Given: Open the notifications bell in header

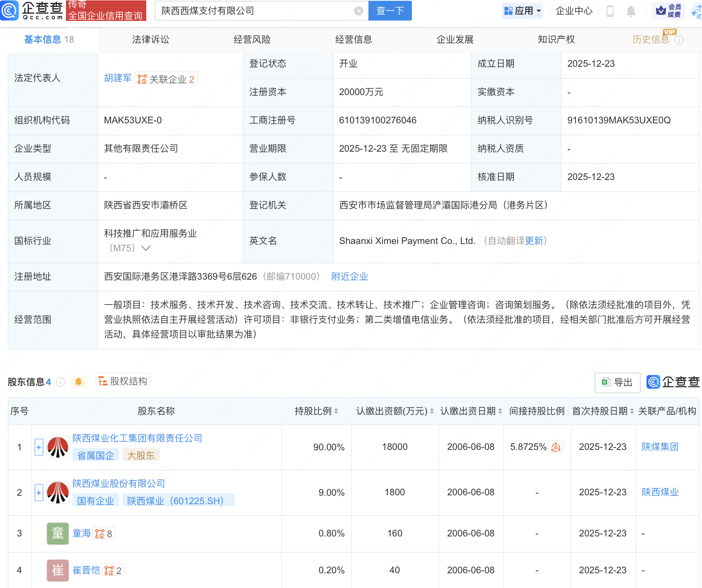Looking at the screenshot, I should point(631,11).
